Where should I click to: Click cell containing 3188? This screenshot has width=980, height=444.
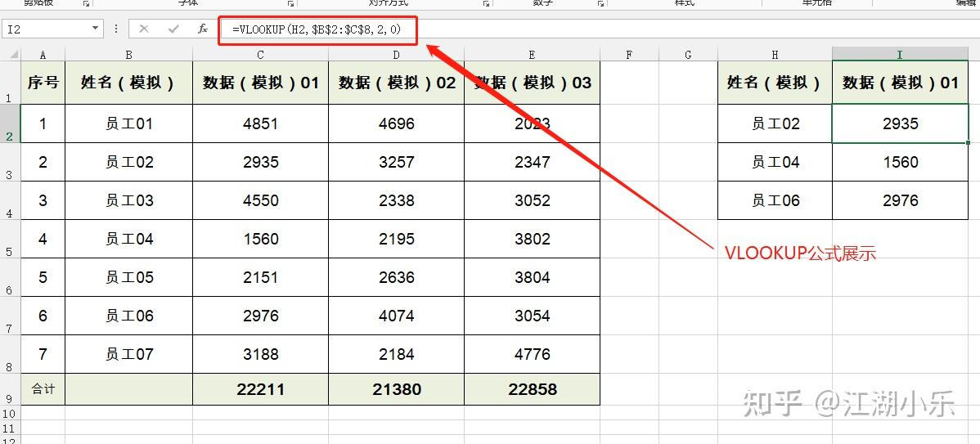pyautogui.click(x=261, y=354)
